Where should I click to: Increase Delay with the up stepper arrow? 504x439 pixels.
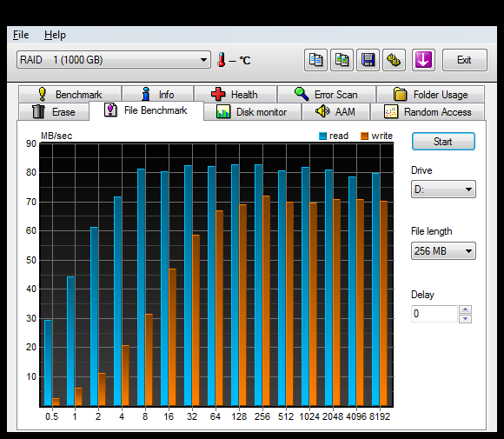point(466,309)
